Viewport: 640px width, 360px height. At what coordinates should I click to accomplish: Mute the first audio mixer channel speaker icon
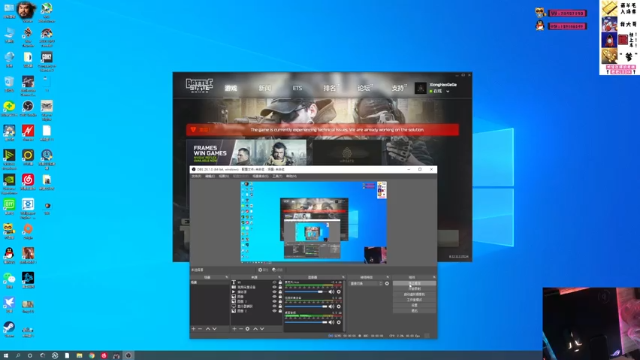tap(331, 292)
